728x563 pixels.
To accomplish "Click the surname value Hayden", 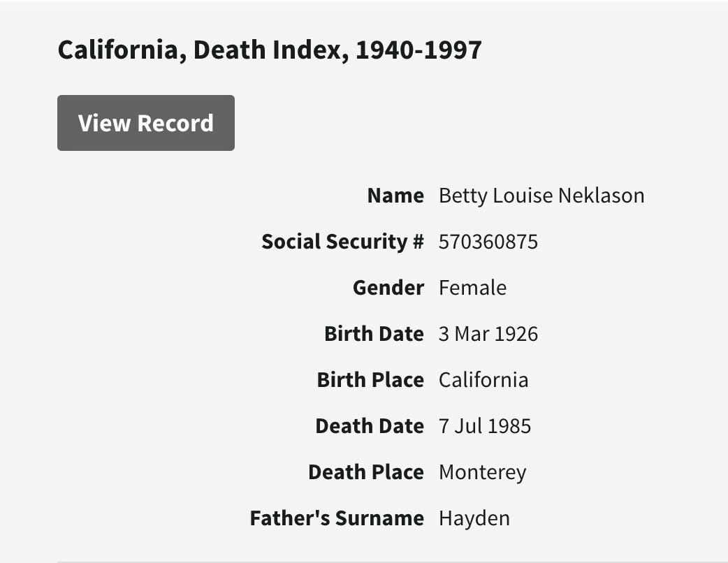I will point(474,518).
